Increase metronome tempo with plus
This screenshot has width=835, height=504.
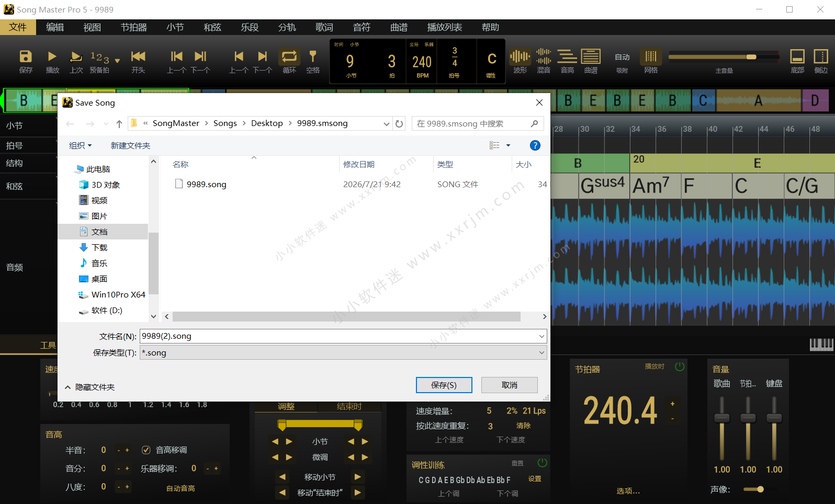click(672, 404)
